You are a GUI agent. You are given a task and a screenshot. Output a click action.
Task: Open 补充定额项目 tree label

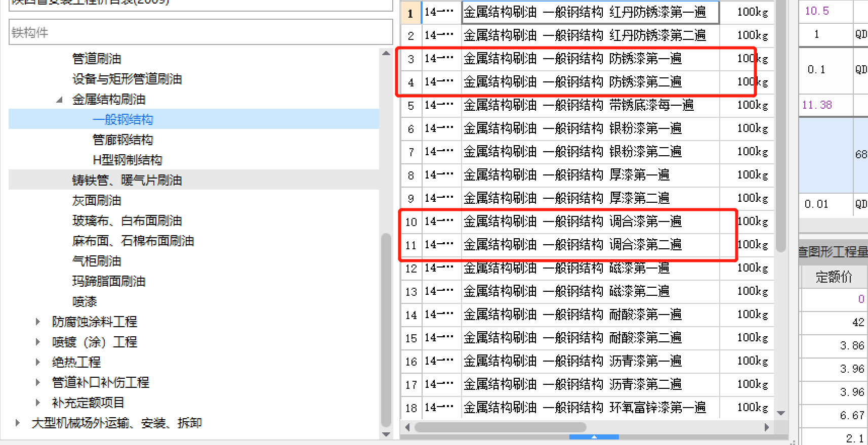[x=88, y=403]
